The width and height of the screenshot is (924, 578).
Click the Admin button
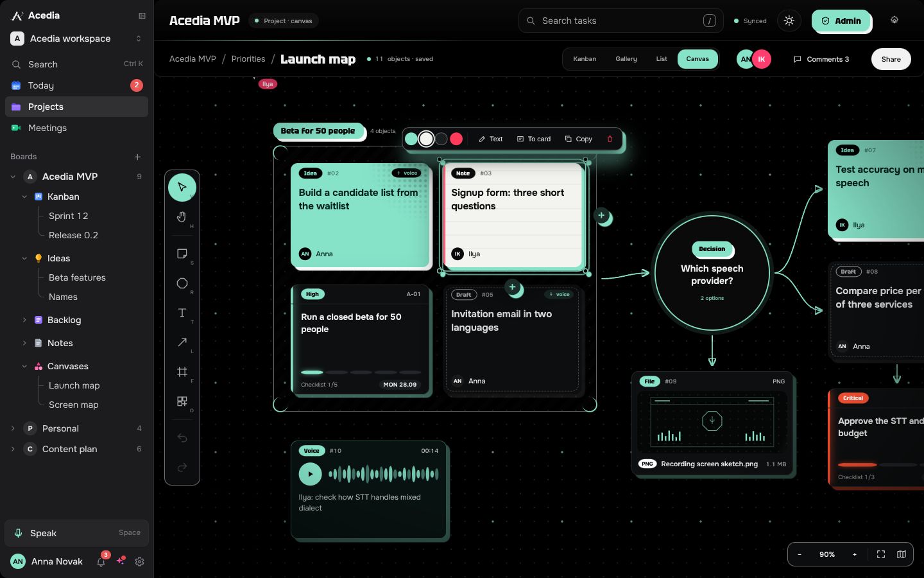(x=841, y=21)
